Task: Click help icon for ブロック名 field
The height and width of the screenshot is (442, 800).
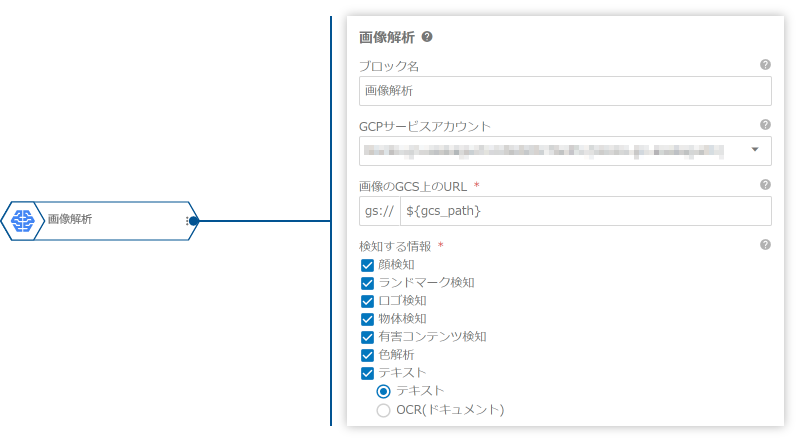Action: pos(765,65)
